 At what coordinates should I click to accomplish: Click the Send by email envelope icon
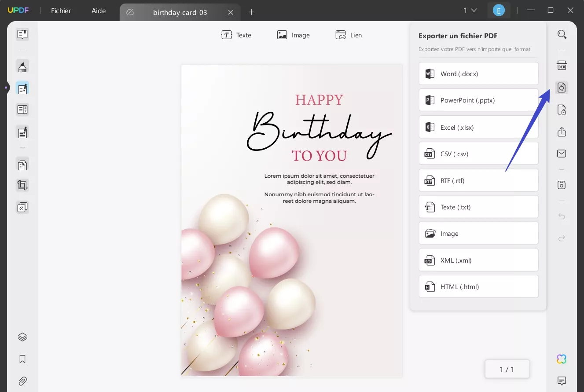pyautogui.click(x=562, y=154)
